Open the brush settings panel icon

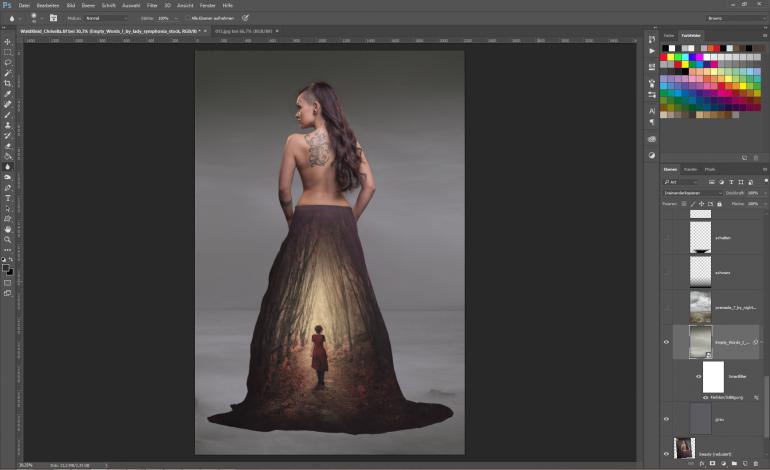point(54,18)
